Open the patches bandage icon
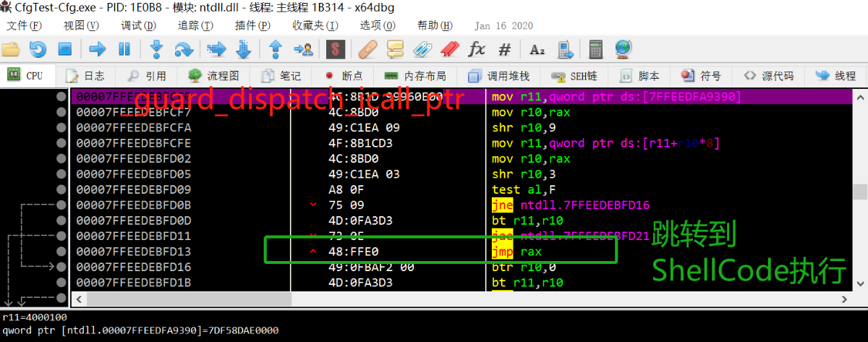This screenshot has height=342, width=868. click(x=367, y=49)
